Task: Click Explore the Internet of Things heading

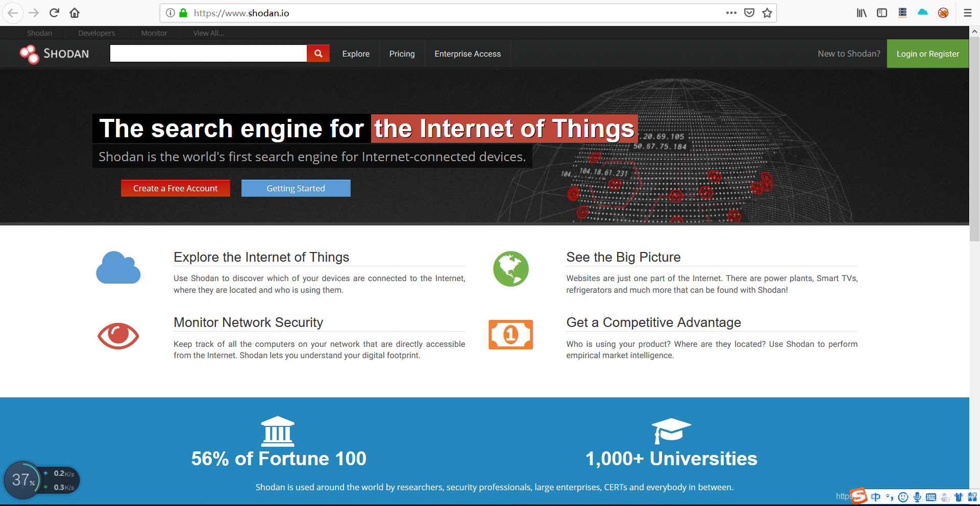Action: pyautogui.click(x=261, y=257)
